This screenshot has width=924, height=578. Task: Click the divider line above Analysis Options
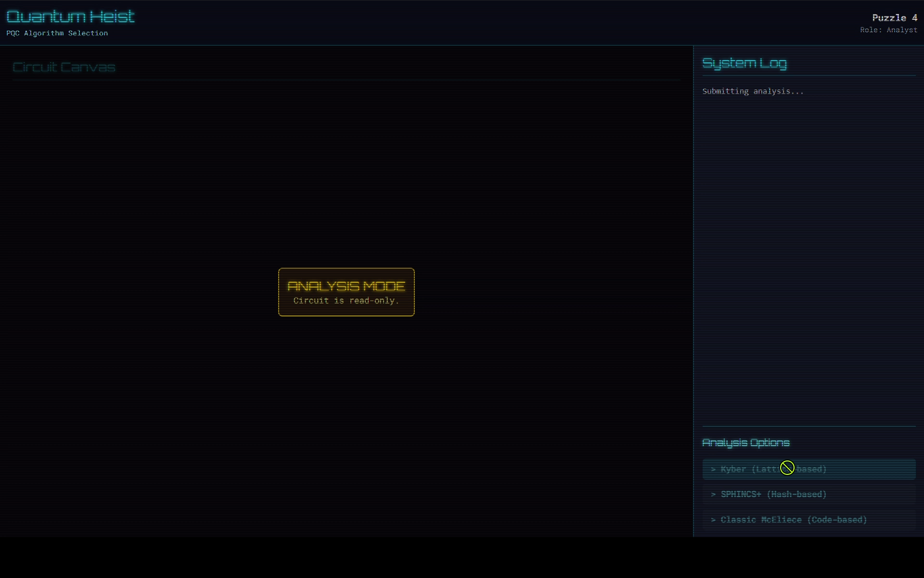point(808,426)
